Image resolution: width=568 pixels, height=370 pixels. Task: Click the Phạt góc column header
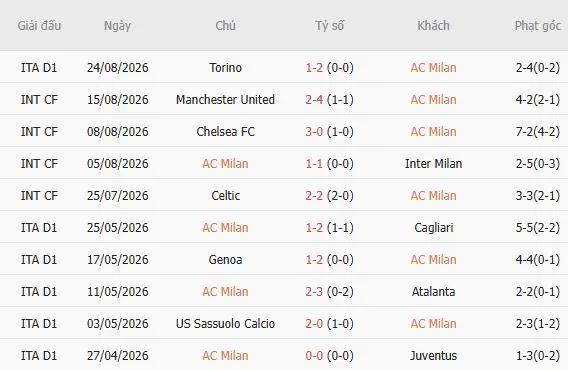[x=538, y=26]
